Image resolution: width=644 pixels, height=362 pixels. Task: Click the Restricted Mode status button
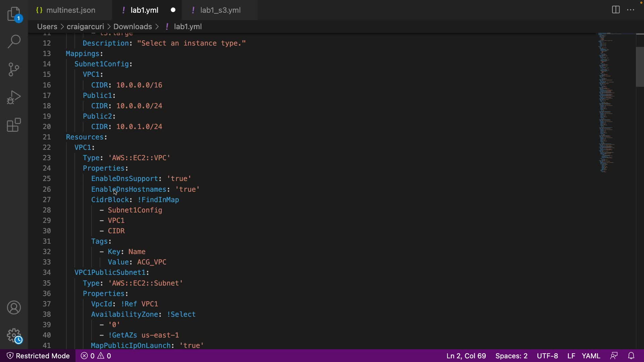click(x=38, y=356)
